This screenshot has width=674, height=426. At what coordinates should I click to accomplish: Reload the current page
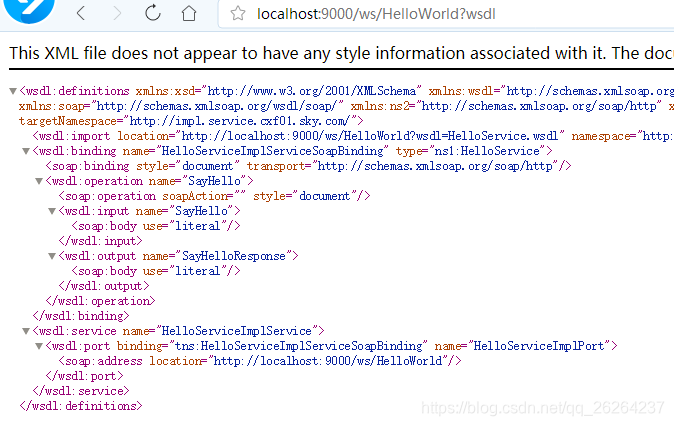tap(153, 13)
